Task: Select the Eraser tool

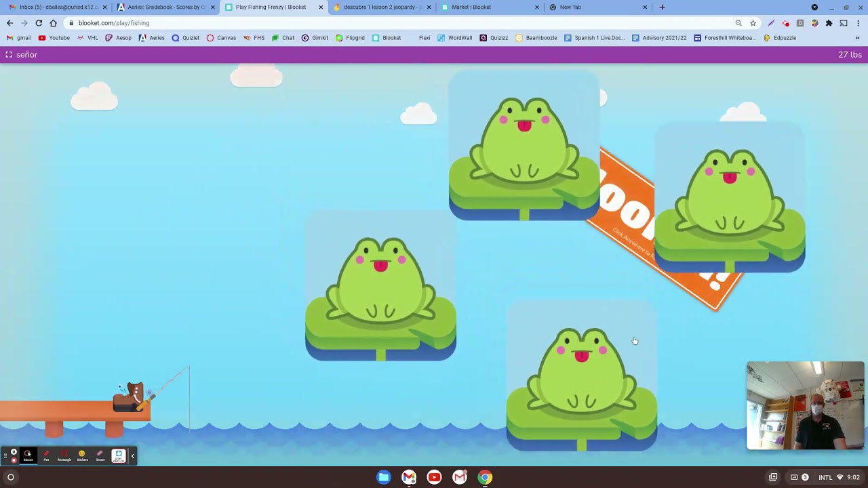Action: click(x=100, y=455)
